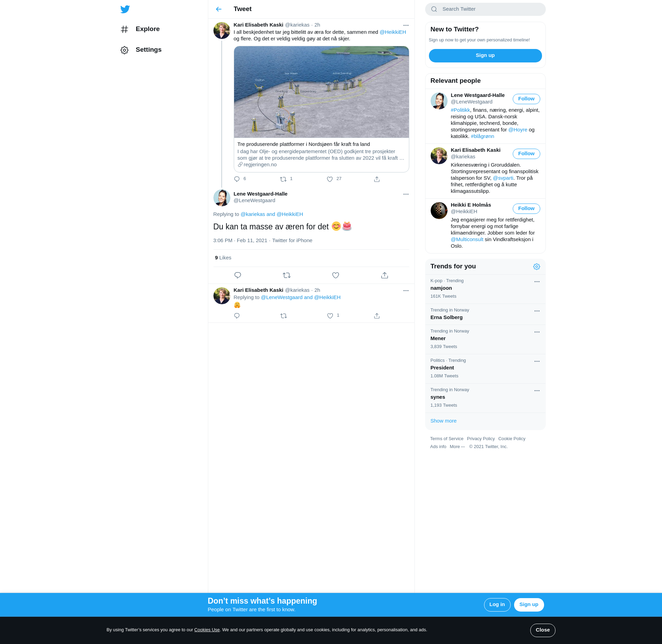662x644 pixels.
Task: Open Explore from the sidebar
Action: pyautogui.click(x=140, y=29)
